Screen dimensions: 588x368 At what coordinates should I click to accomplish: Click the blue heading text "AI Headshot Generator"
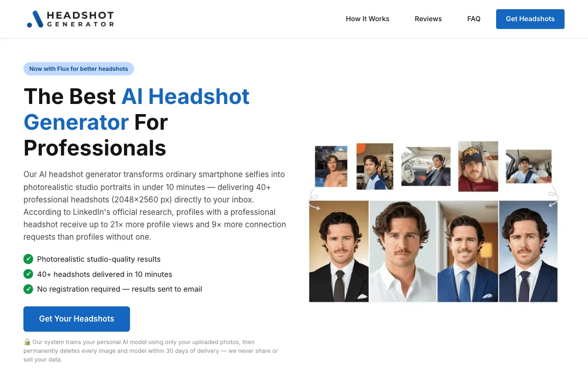136,109
